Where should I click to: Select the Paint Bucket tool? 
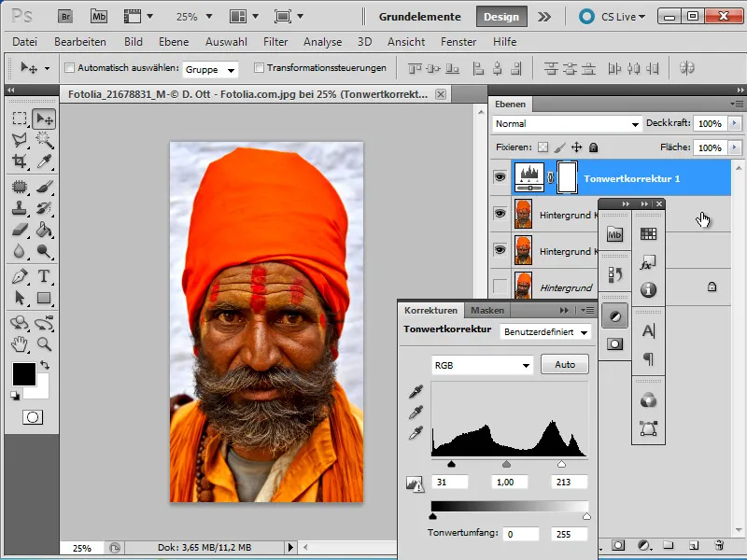[x=44, y=230]
